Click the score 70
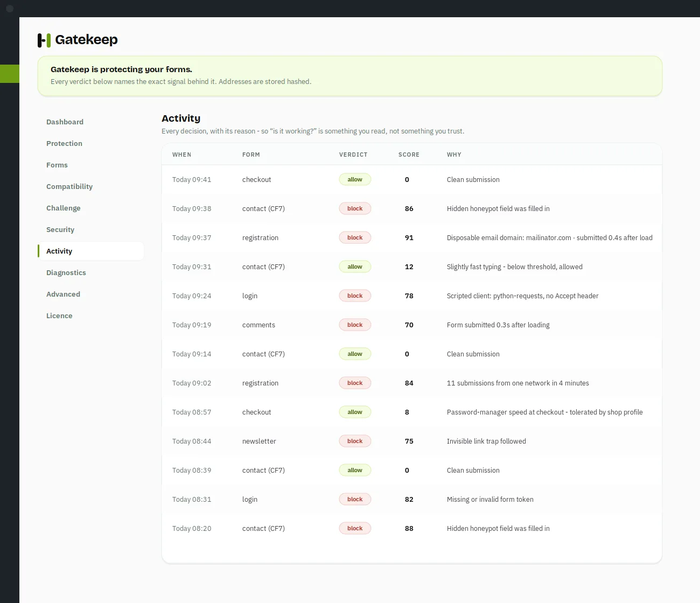The width and height of the screenshot is (700, 603). 409,325
